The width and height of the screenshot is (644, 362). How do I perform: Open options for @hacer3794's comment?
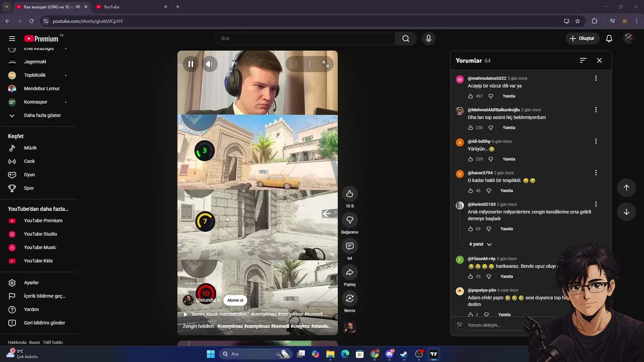pyautogui.click(x=596, y=173)
